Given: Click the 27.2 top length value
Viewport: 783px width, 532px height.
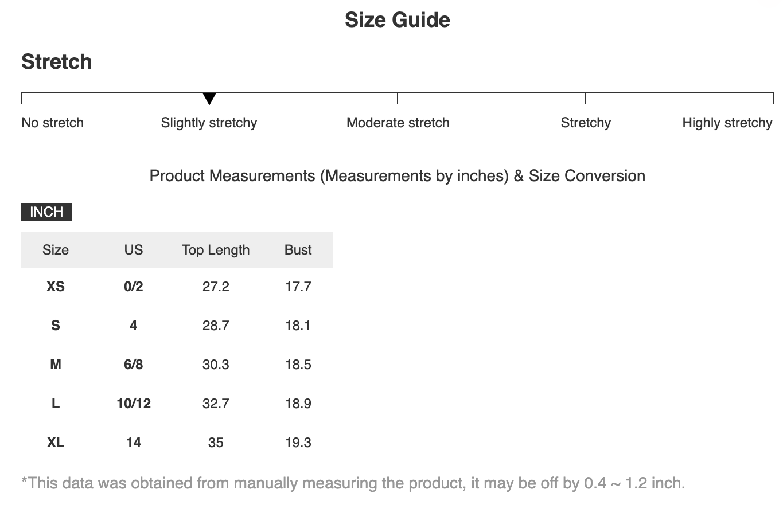Looking at the screenshot, I should [216, 287].
